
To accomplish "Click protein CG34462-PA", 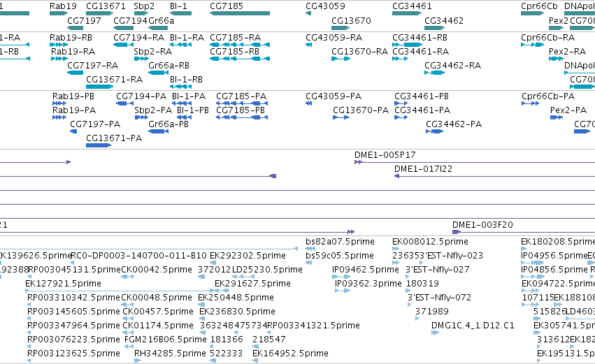I will [x=454, y=124].
